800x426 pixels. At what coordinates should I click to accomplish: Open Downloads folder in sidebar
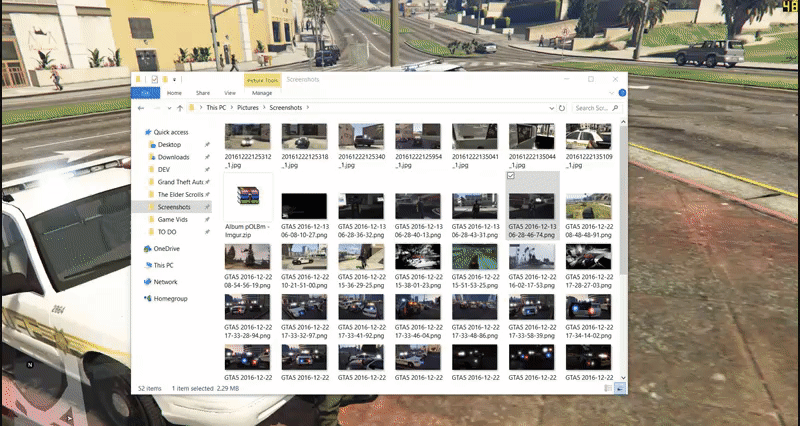tap(169, 157)
